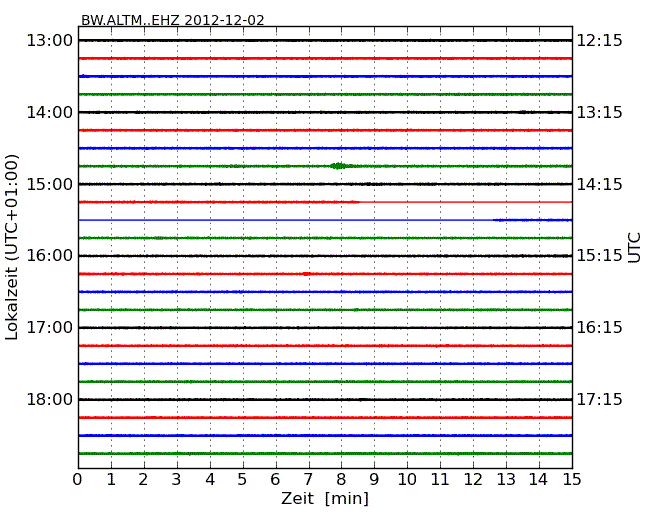This screenshot has width=650, height=520.
Task: Select the 17:15 UTC tick label
Action: (600, 399)
